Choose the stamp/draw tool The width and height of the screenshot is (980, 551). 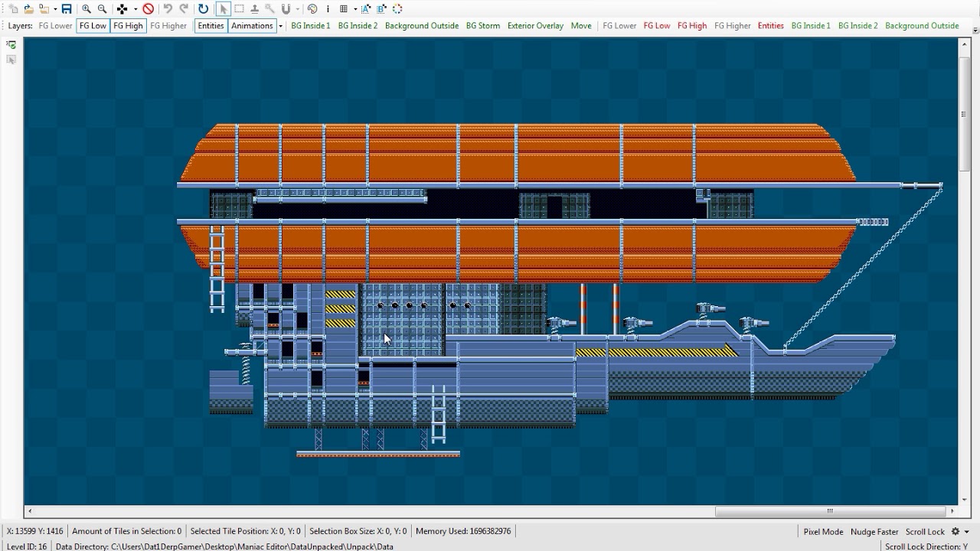click(x=254, y=9)
